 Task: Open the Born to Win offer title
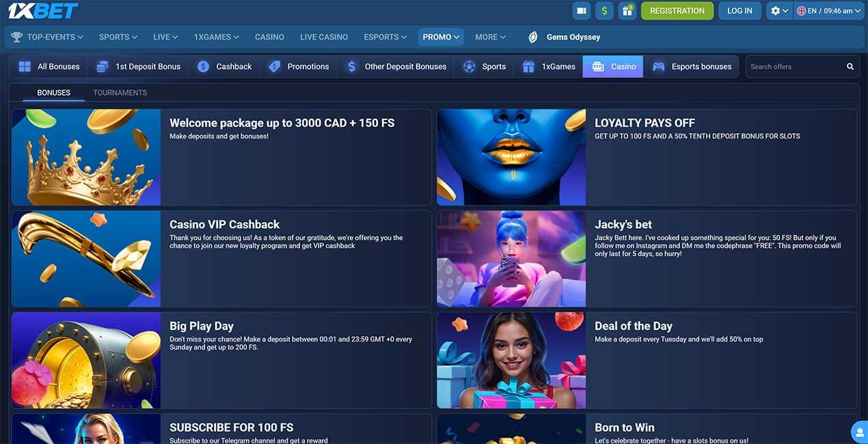pyautogui.click(x=625, y=428)
